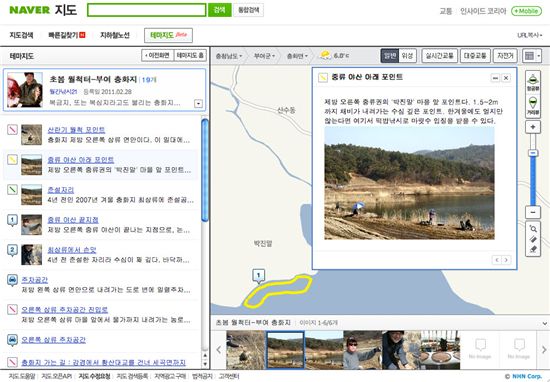Screen dimensions: 550x382
Task: Click map marker number 1
Action: pos(259,276)
